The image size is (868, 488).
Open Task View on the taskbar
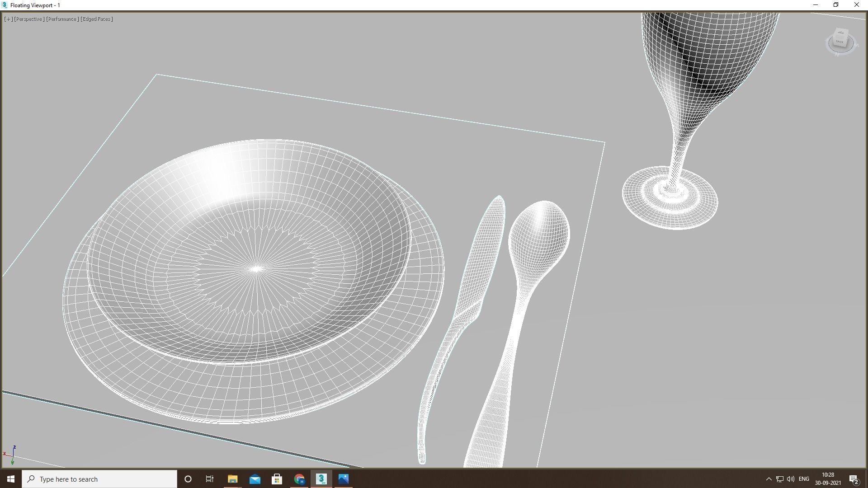210,479
